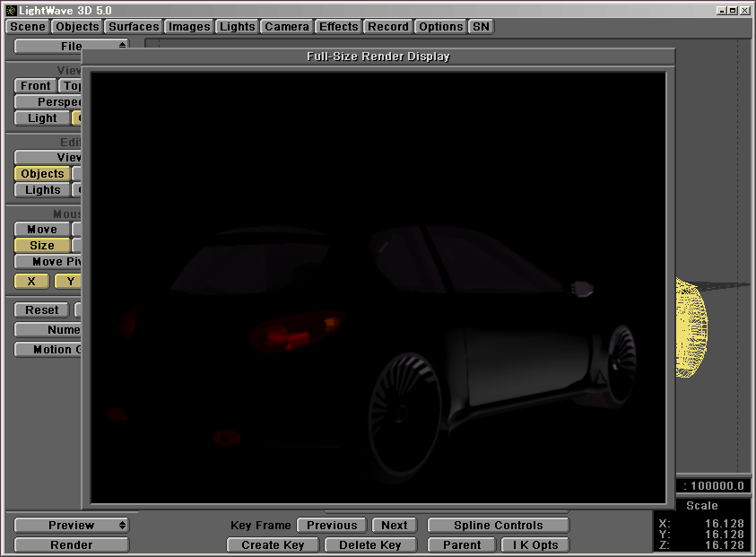The height and width of the screenshot is (557, 756).
Task: Open the Images panel
Action: [189, 27]
